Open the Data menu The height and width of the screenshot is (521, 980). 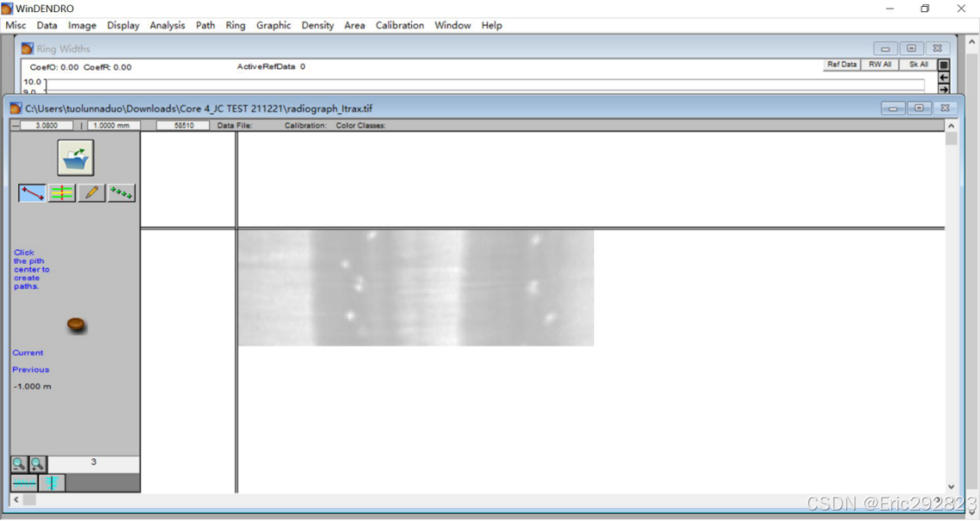[47, 25]
